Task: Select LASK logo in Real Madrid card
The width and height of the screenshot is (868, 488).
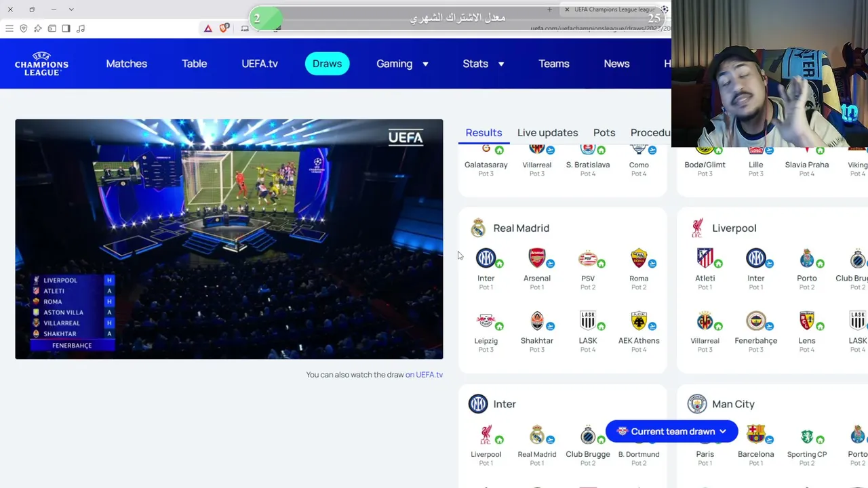Action: [588, 321]
